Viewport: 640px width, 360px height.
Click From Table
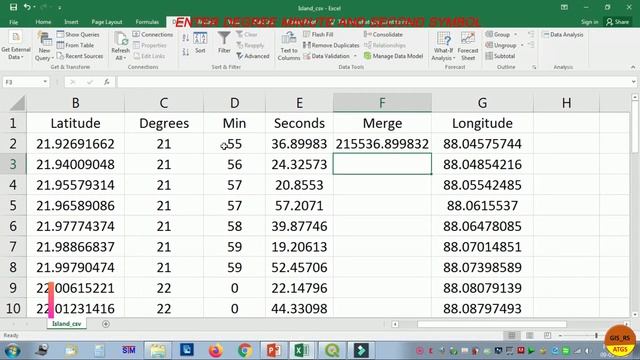tap(75, 45)
